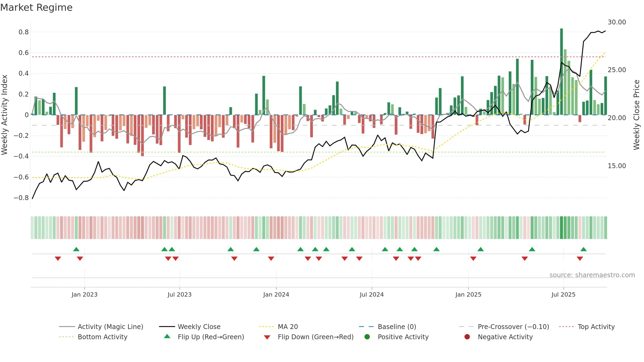
Task: Click the Market Regime chart title
Action: [x=36, y=8]
